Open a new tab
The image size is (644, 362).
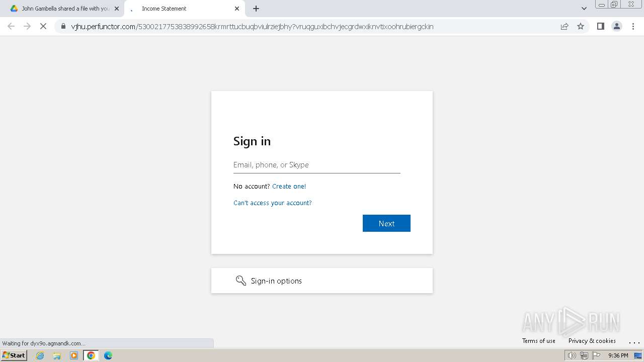pos(256,9)
